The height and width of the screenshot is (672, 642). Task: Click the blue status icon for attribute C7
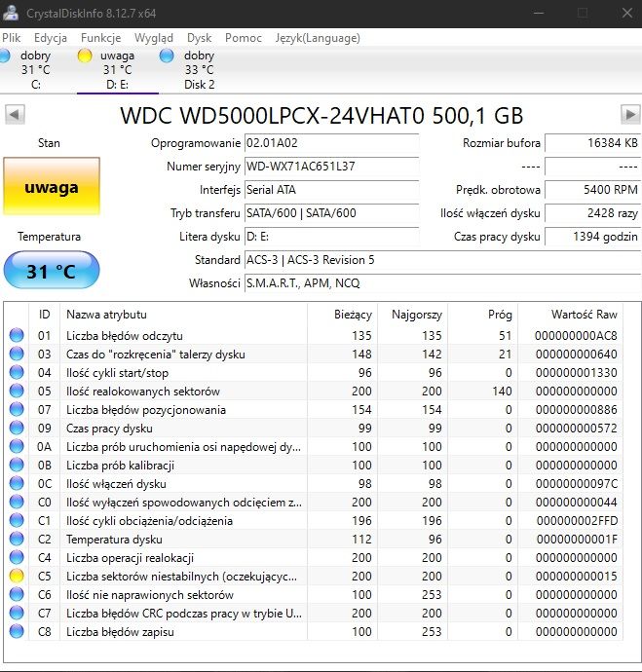pos(17,613)
